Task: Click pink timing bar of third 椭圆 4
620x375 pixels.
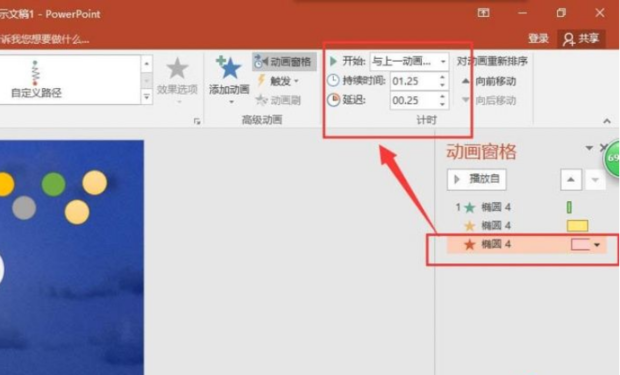Action: tap(580, 244)
